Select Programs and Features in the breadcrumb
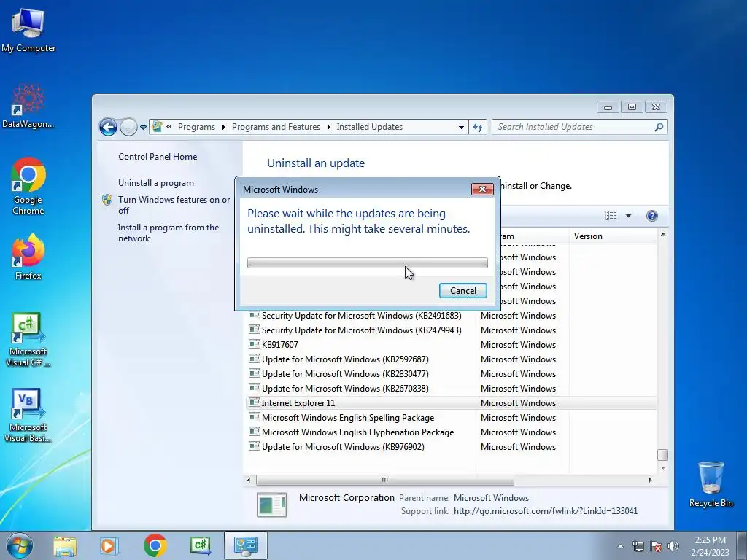 [x=276, y=127]
